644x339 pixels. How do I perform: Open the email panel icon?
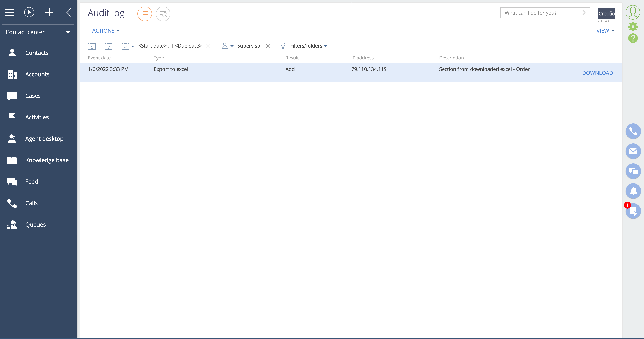point(633,151)
